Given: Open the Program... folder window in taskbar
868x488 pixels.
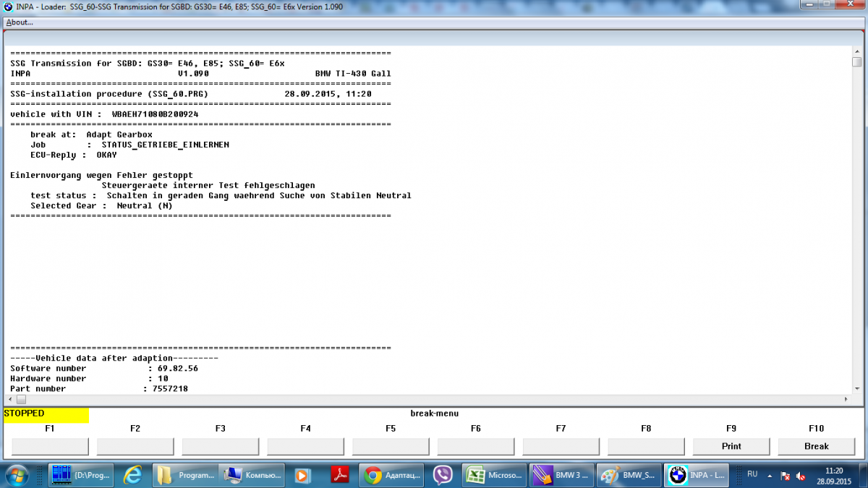Looking at the screenshot, I should coord(187,475).
